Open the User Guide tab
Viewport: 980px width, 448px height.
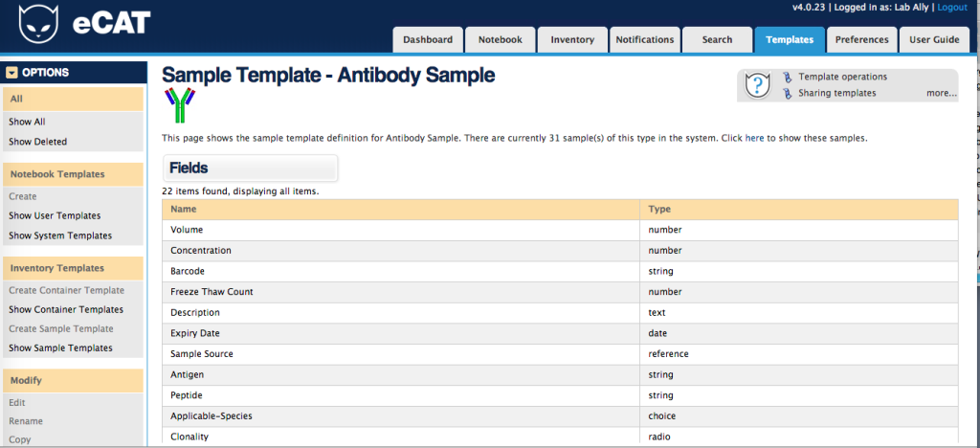(934, 39)
